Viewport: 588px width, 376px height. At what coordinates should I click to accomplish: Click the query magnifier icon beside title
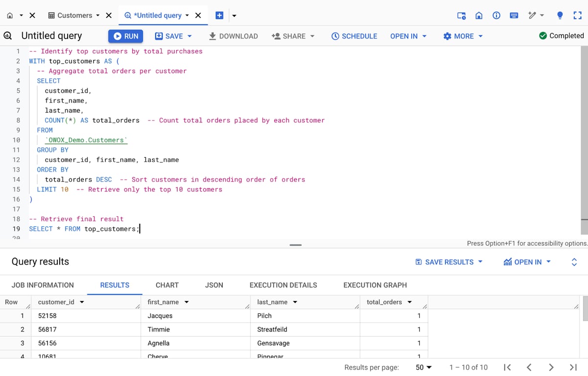coord(8,36)
